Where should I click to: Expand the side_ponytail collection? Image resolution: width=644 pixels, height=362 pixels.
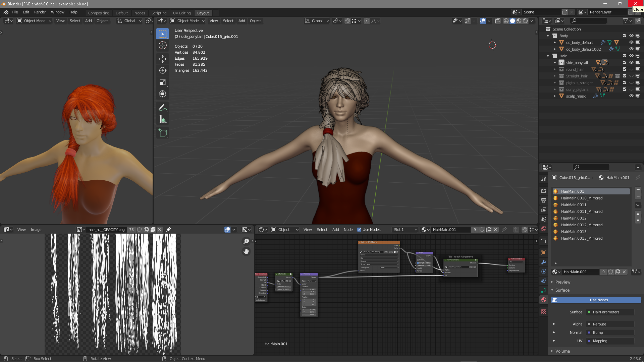(555, 62)
